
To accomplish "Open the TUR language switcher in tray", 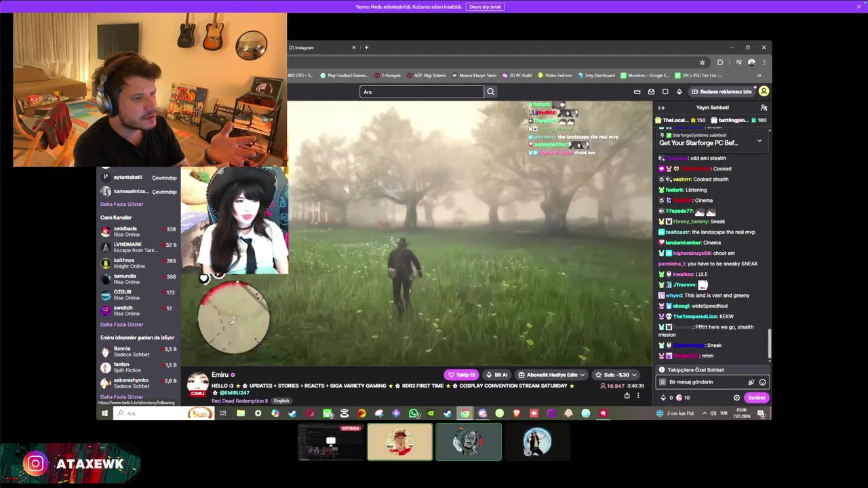I will tap(723, 413).
